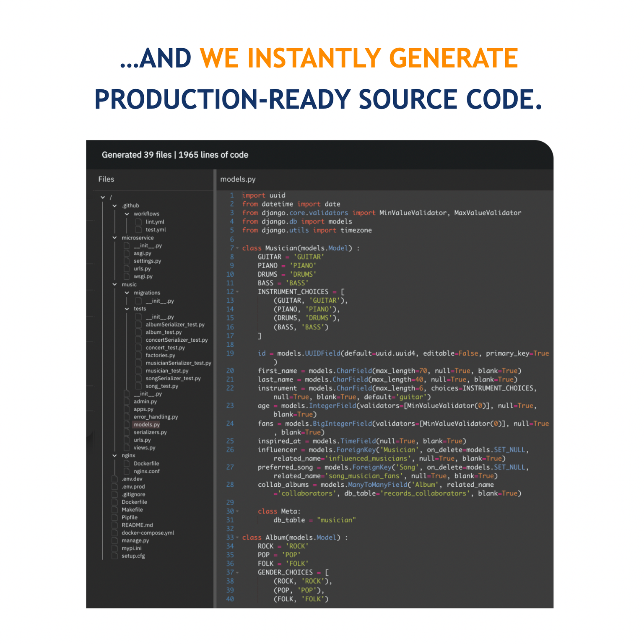Click the file icon beside albumSerializer_test.py
The image size is (644, 644).
[138, 325]
